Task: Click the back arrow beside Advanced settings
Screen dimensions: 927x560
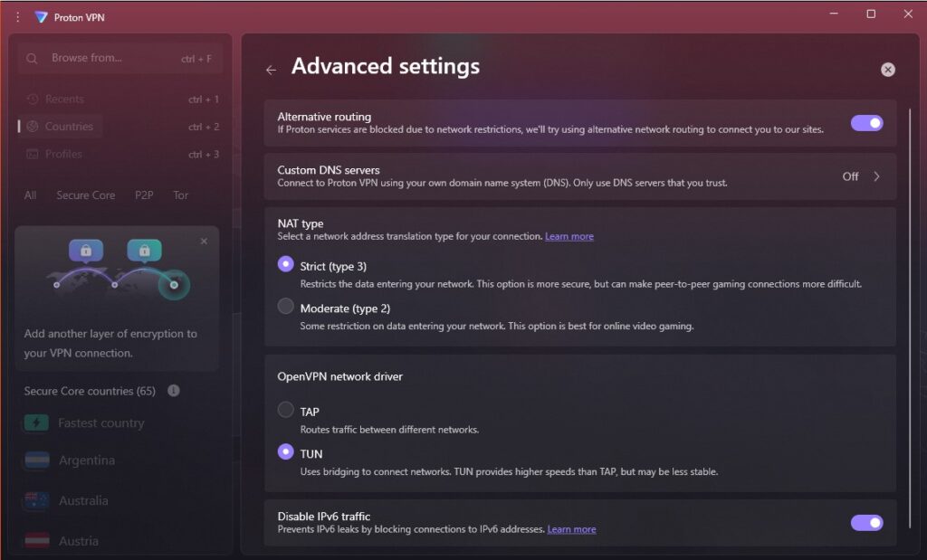Action: pos(271,70)
